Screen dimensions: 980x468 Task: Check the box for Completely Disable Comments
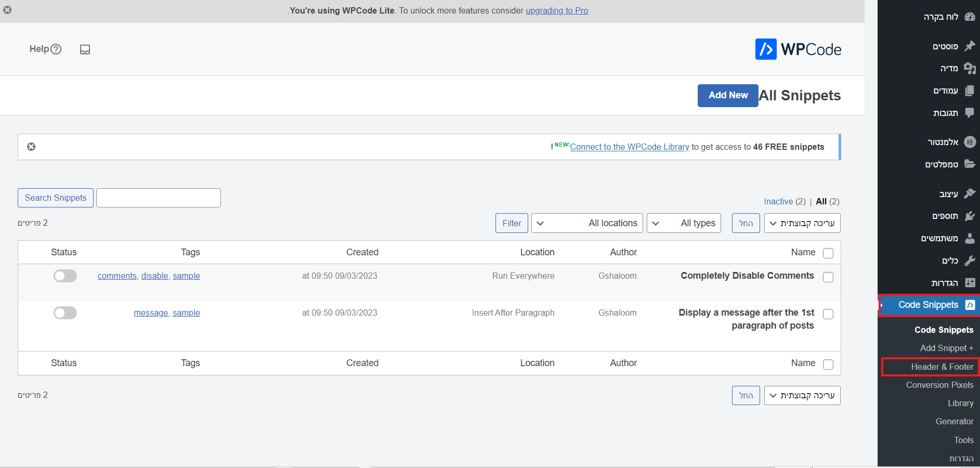[x=828, y=277]
